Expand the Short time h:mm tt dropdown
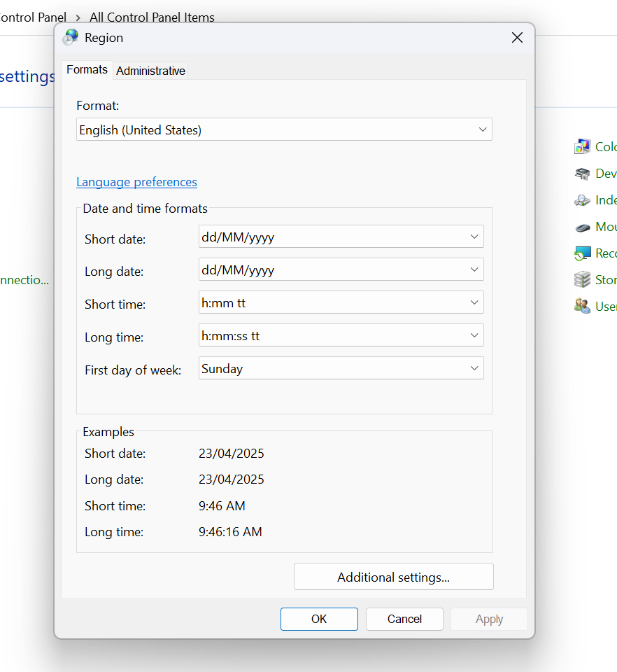This screenshot has height=672, width=617. [x=341, y=302]
